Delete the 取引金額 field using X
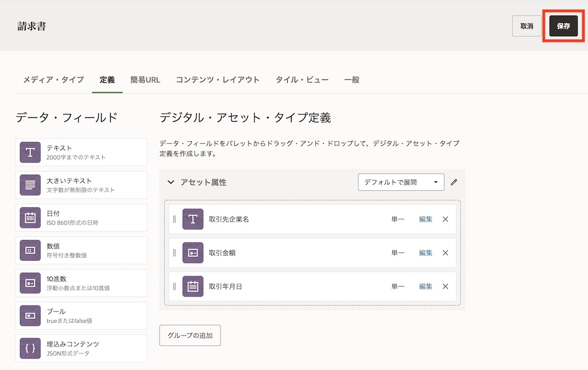Screen dimensions: 588x370 (445, 253)
